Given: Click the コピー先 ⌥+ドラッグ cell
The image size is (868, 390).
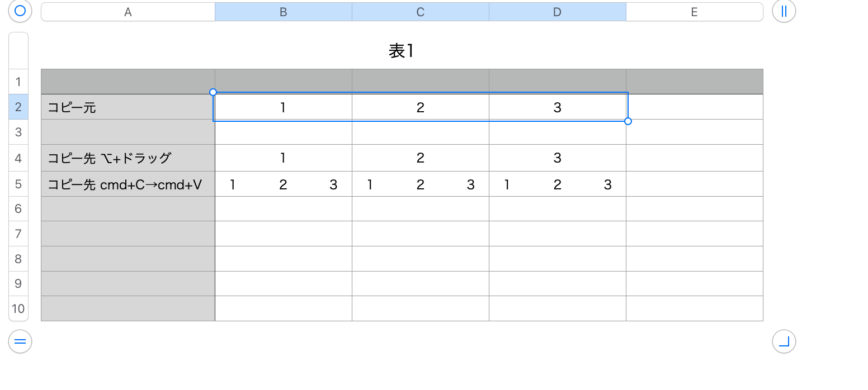Looking at the screenshot, I should coord(128,158).
